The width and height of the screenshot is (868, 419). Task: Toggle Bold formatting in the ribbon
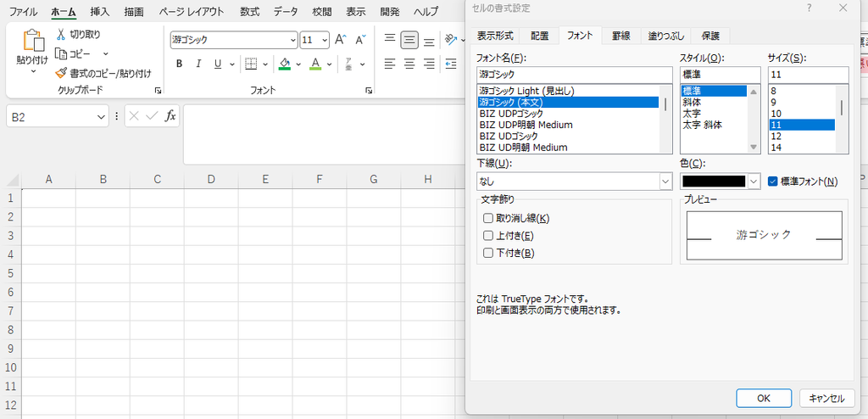pos(179,64)
